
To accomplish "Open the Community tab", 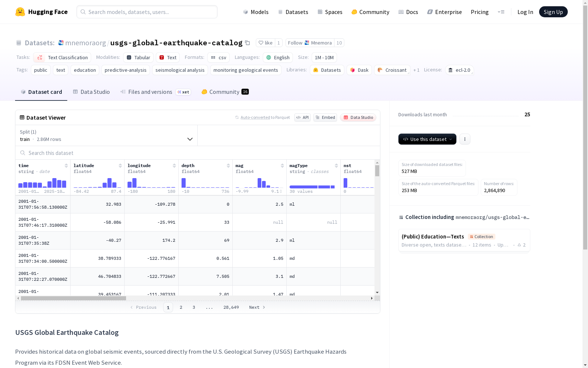I will pos(224,92).
